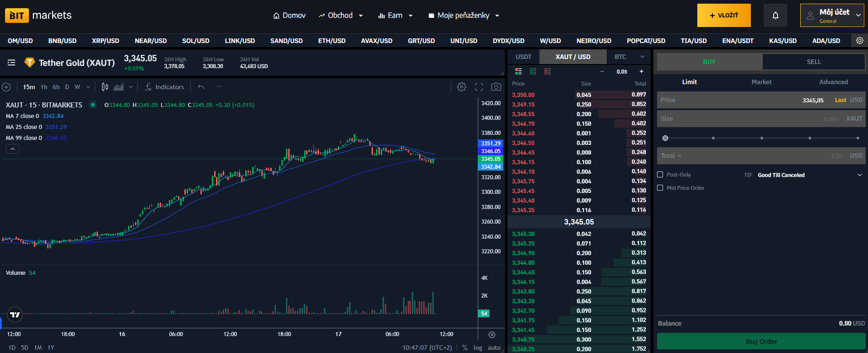Screen dimensions: 868x353
Task: Expand the Môj účet account dropdown
Action: 832,16
